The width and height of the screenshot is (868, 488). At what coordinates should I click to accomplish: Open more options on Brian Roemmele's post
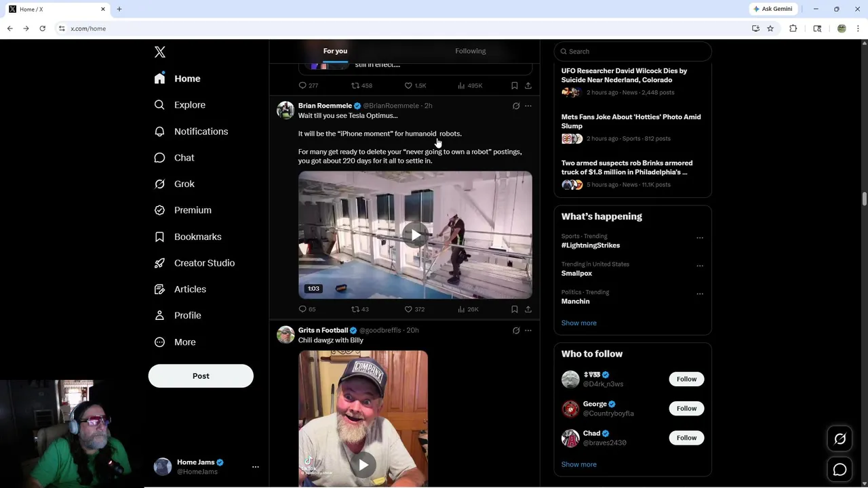click(528, 106)
